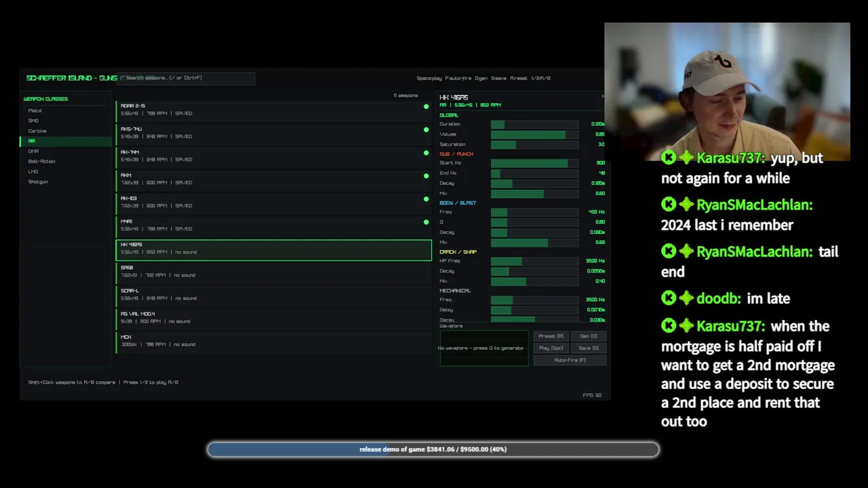Image resolution: width=868 pixels, height=488 pixels.
Task: Adjust the Sub/Punch Mix slider
Action: (534, 194)
